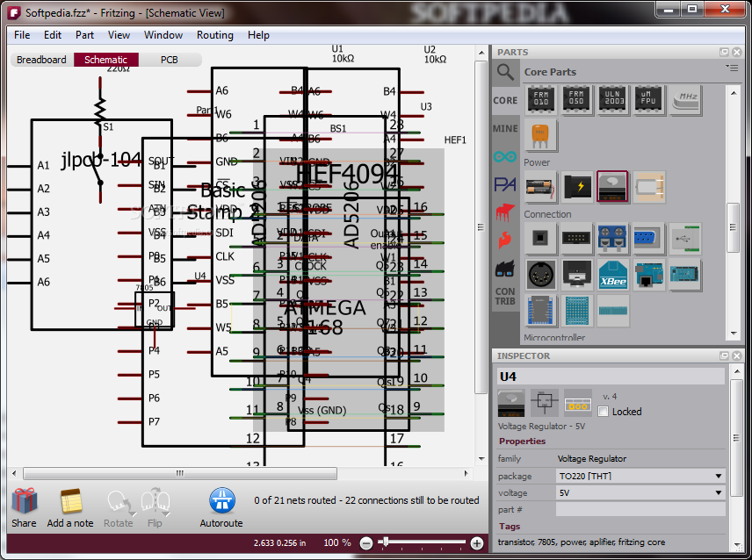The image size is (752, 560).
Task: Click the 100 % zoom value
Action: (x=336, y=542)
